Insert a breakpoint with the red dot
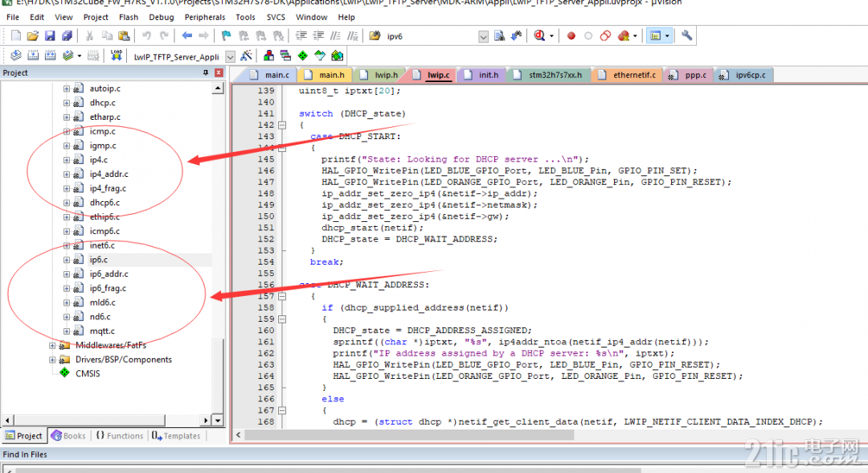The height and width of the screenshot is (473, 868). [x=571, y=36]
